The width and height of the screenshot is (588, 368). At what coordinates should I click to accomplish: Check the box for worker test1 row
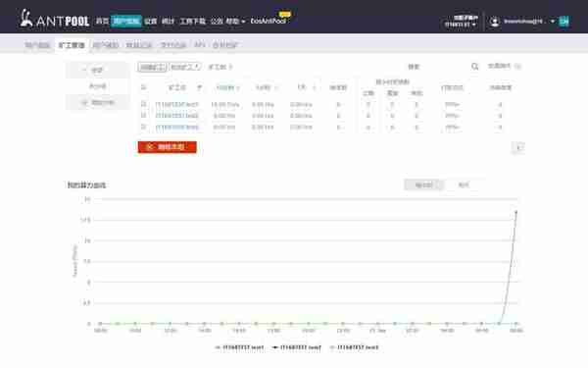click(143, 104)
